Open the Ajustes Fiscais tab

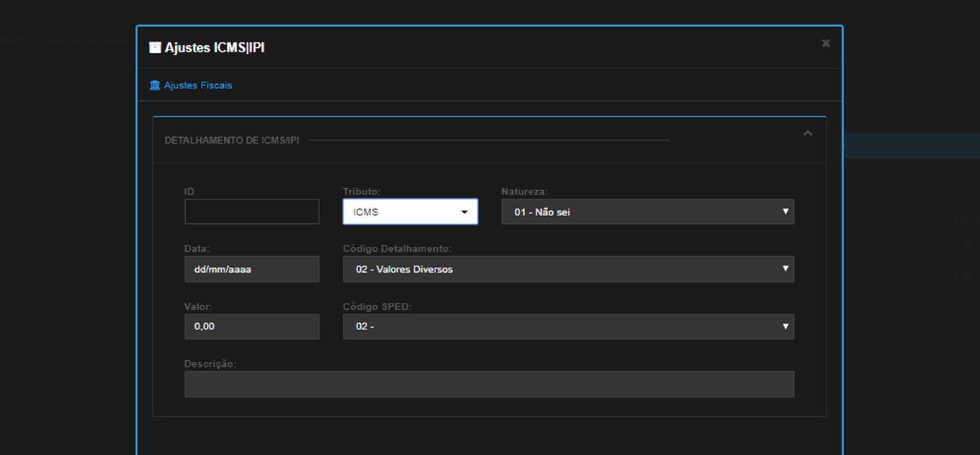click(191, 85)
